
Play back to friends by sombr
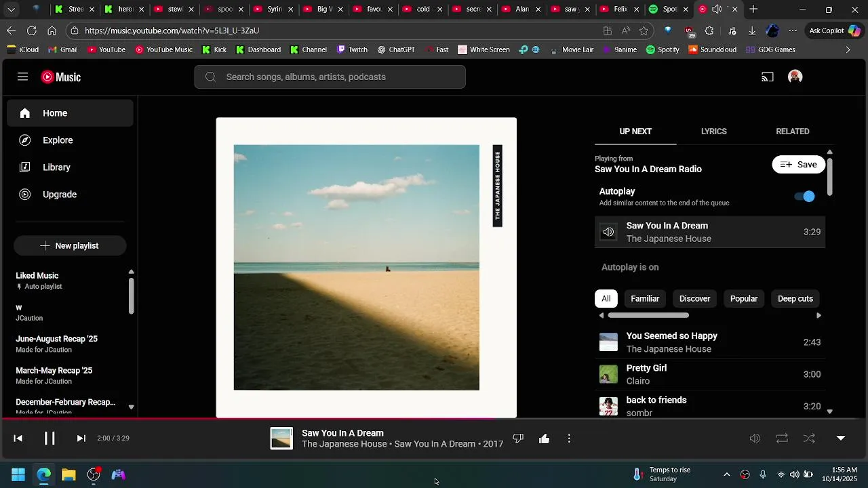click(x=710, y=406)
